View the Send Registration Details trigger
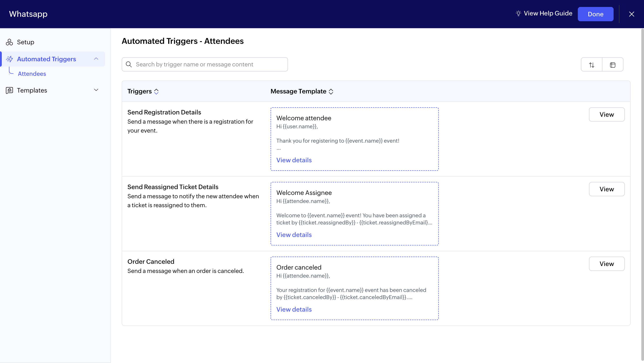This screenshot has width=644, height=363. (x=606, y=114)
